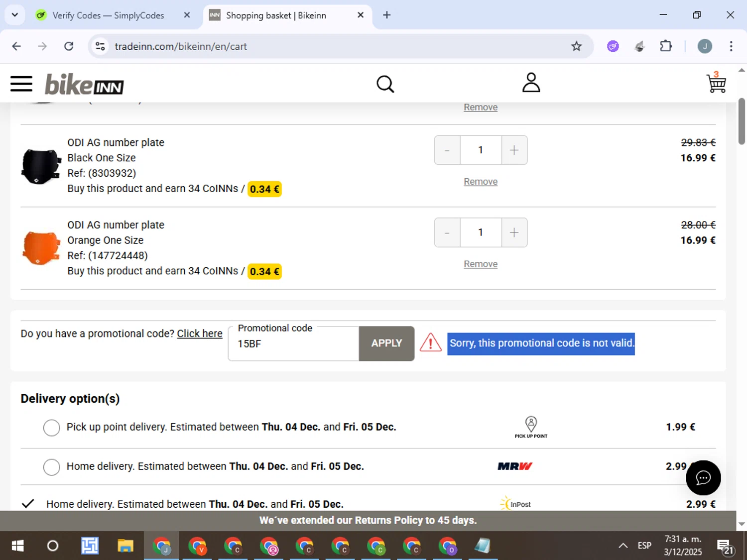747x560 pixels.
Task: Go back to the previous page
Action: pos(16,46)
